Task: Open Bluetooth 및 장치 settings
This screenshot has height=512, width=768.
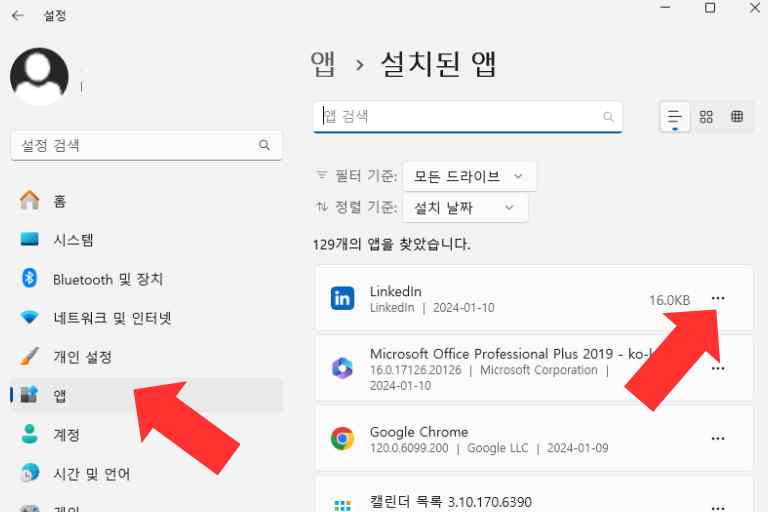Action: click(146, 279)
